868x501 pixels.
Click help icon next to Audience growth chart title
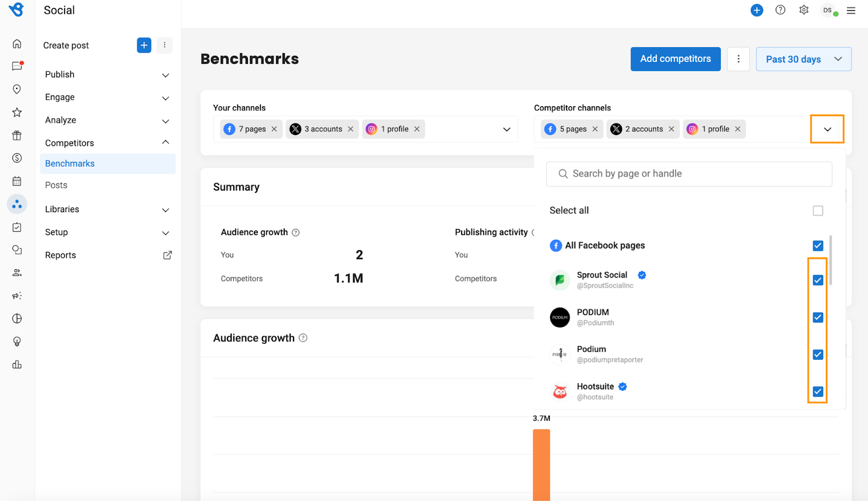[x=303, y=338]
